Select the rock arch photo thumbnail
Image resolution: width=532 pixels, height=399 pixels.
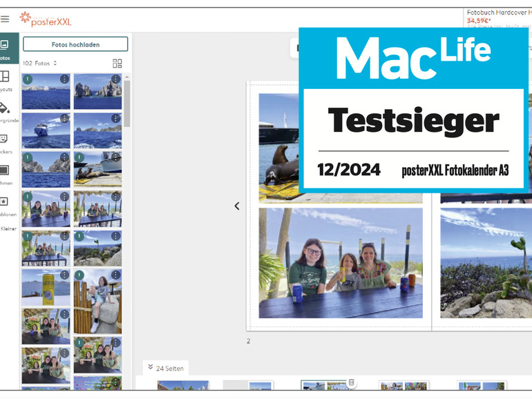(97, 92)
